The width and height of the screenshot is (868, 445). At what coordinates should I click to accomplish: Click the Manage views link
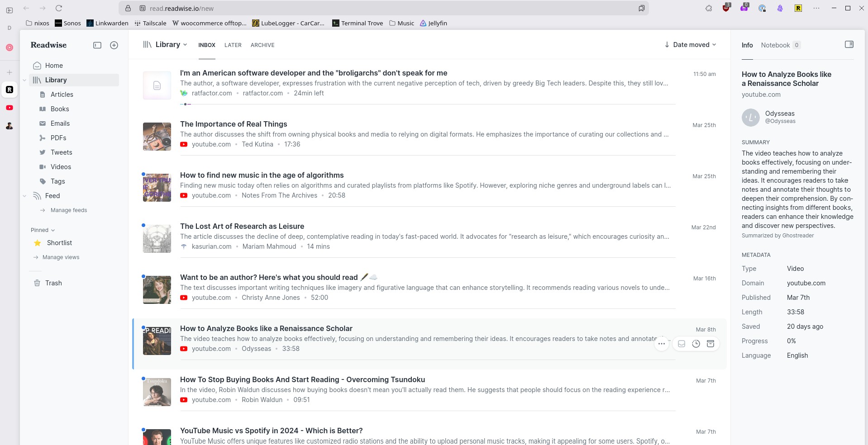[x=61, y=257]
